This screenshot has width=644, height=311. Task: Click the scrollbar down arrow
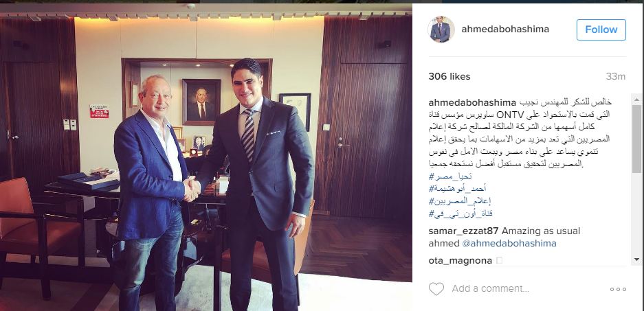coord(636,260)
